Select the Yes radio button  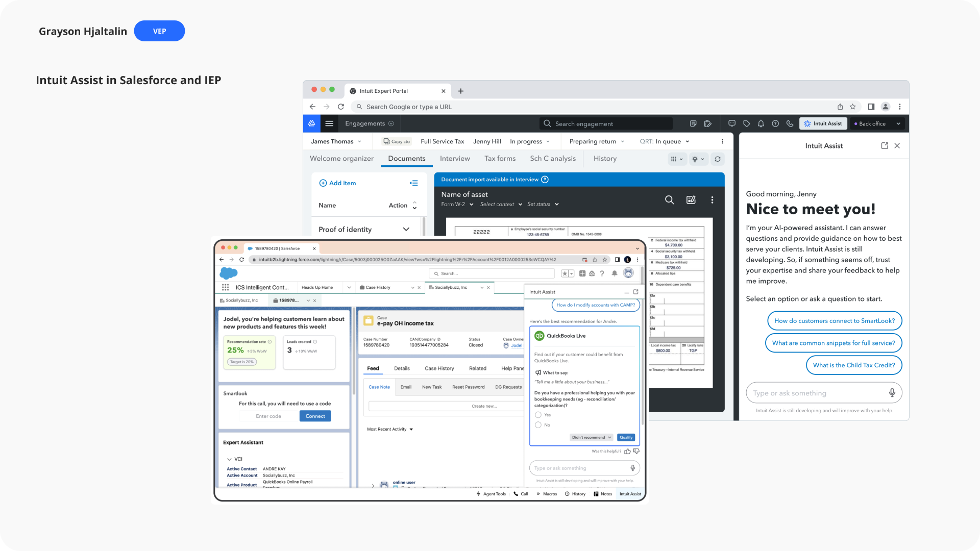pyautogui.click(x=538, y=415)
